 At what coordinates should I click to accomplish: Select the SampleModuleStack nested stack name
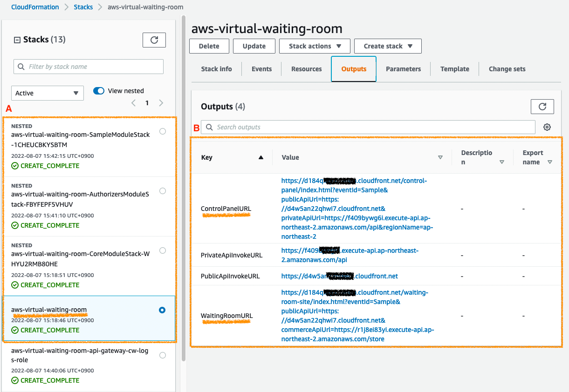81,140
